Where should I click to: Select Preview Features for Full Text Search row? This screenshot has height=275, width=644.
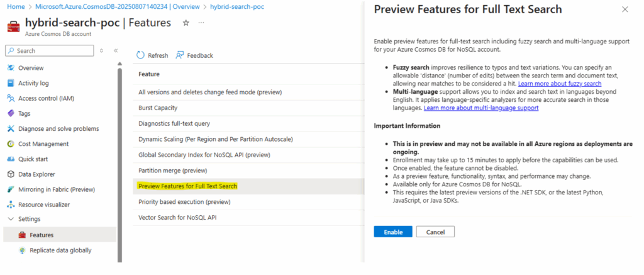click(248, 186)
